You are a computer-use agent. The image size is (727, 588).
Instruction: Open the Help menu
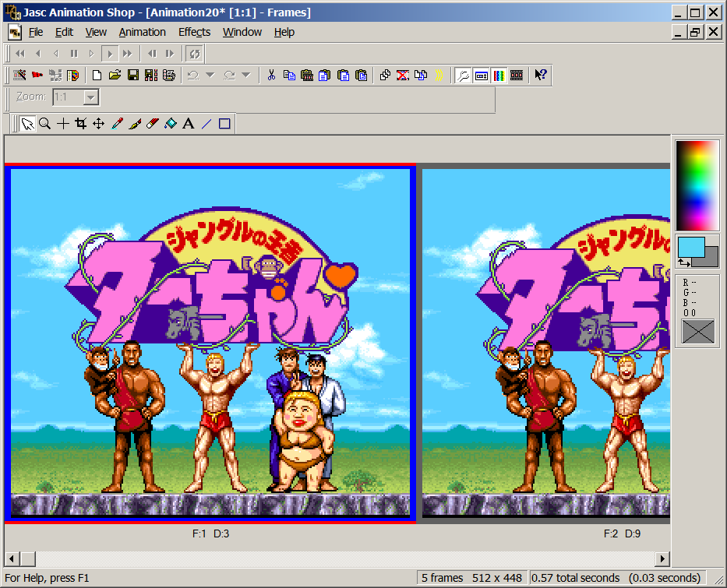[x=284, y=32]
